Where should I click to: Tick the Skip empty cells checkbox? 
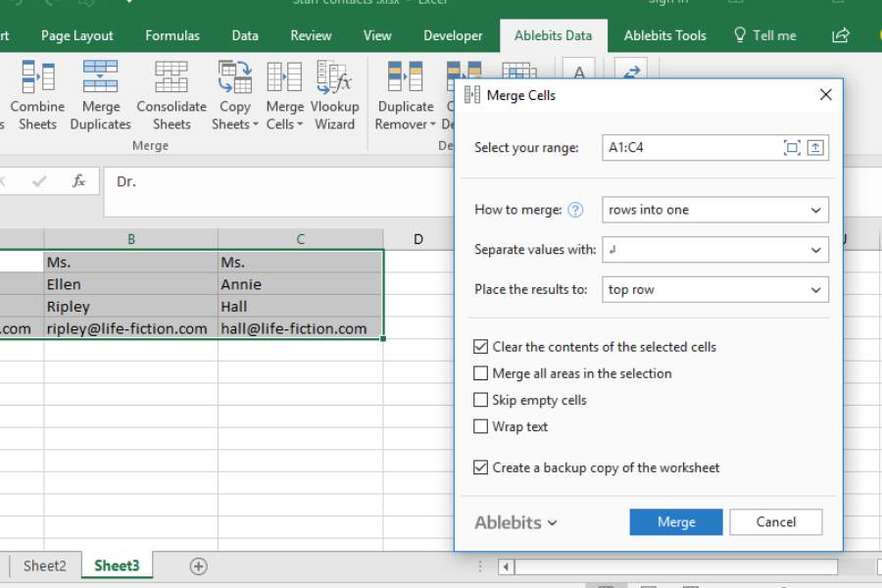[x=481, y=400]
